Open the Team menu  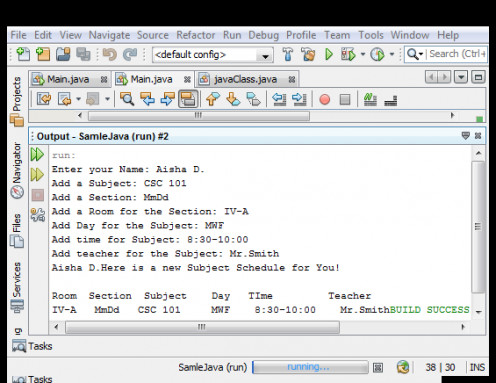click(x=337, y=35)
